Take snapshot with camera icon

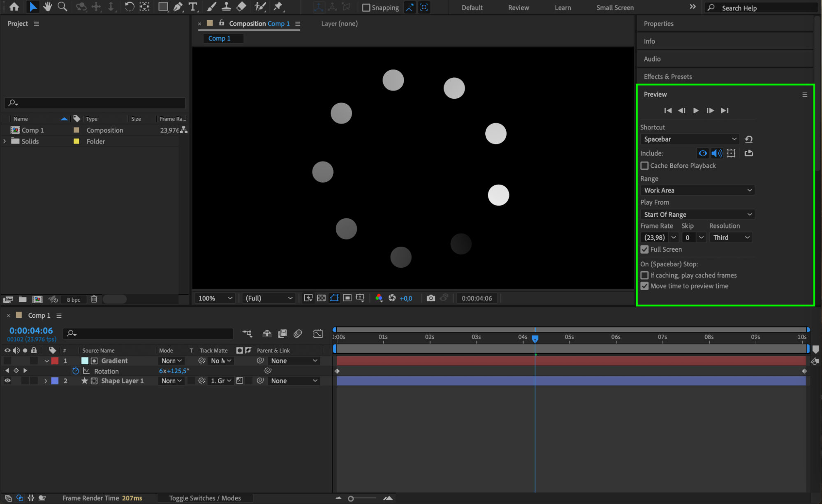tap(431, 298)
